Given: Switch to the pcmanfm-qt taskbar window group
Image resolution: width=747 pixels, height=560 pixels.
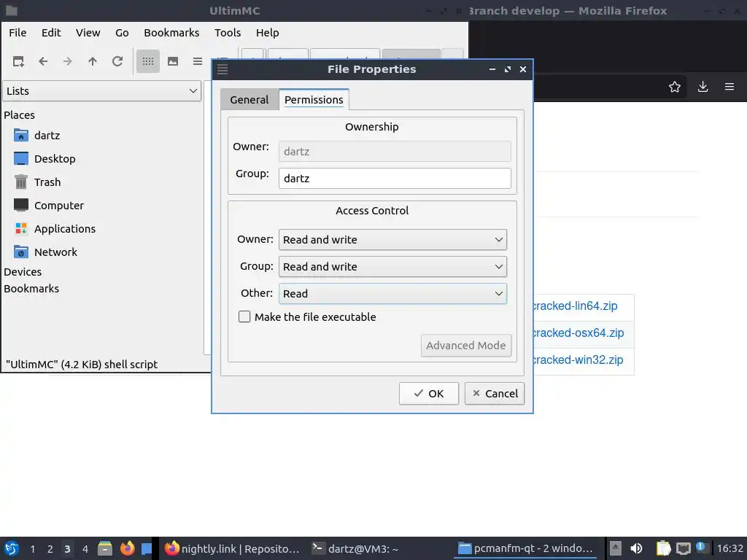Looking at the screenshot, I should (x=525, y=548).
